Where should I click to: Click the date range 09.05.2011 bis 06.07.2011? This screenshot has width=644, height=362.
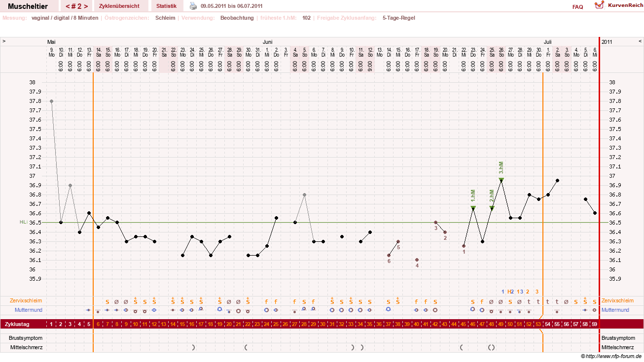tap(232, 6)
